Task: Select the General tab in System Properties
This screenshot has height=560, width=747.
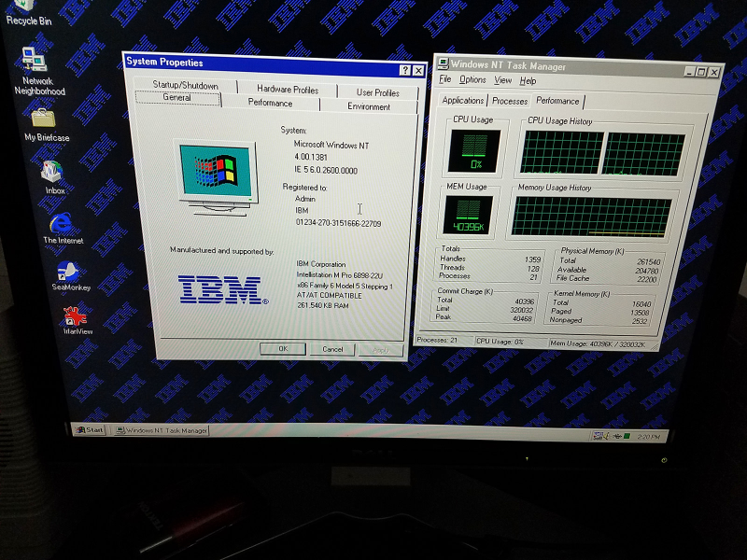Action: point(177,98)
